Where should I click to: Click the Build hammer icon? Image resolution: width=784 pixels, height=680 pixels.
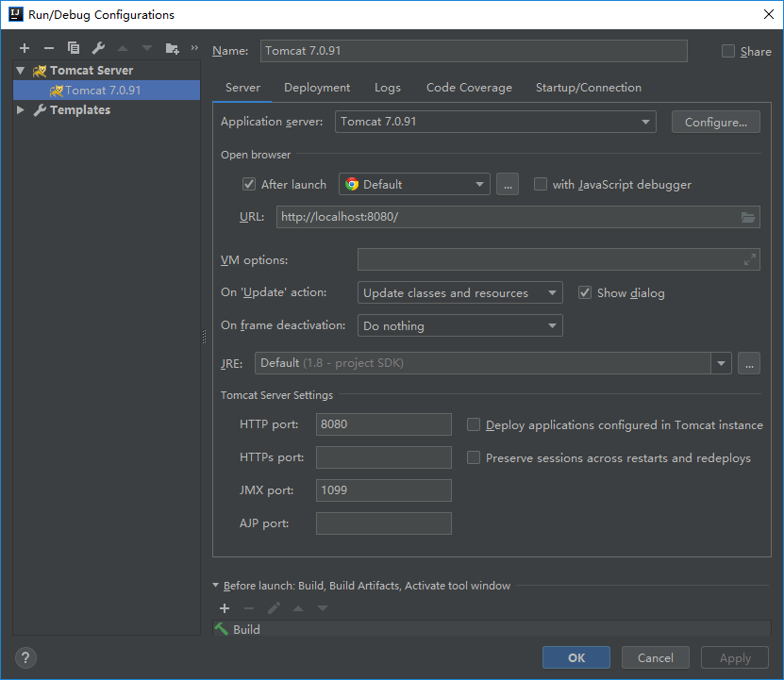[221, 628]
